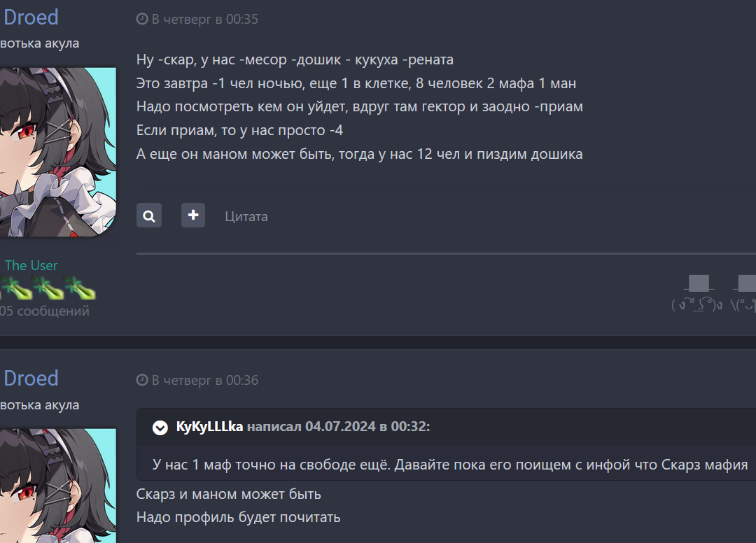Open the permalink "В четверг в 00:35"
The height and width of the screenshot is (543, 756).
click(204, 20)
